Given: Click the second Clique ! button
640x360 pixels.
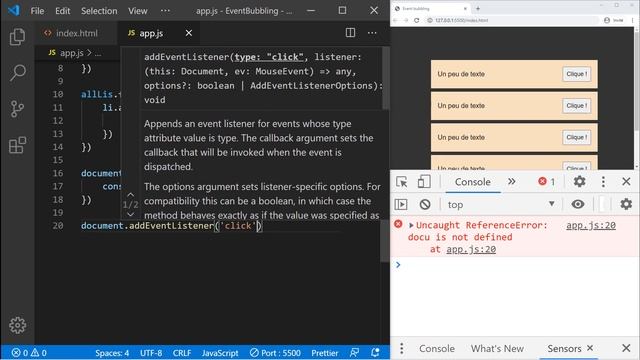Looking at the screenshot, I should [x=576, y=106].
